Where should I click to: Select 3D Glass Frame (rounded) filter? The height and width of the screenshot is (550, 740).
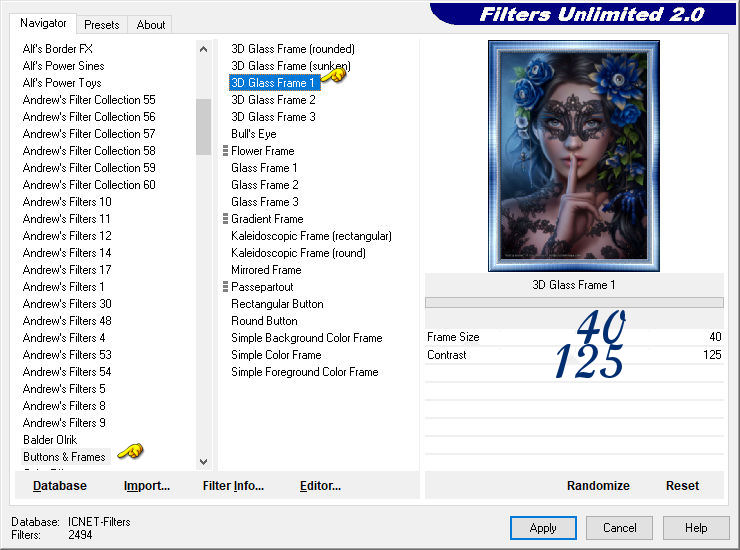pos(293,49)
